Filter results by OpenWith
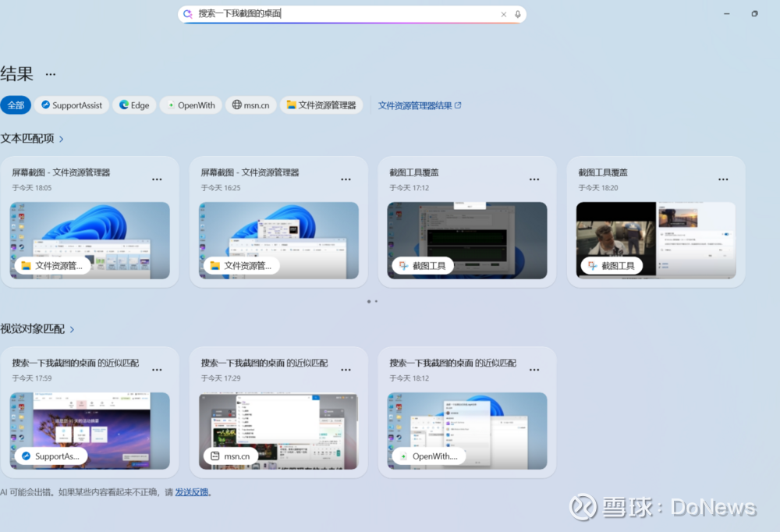 (x=191, y=105)
